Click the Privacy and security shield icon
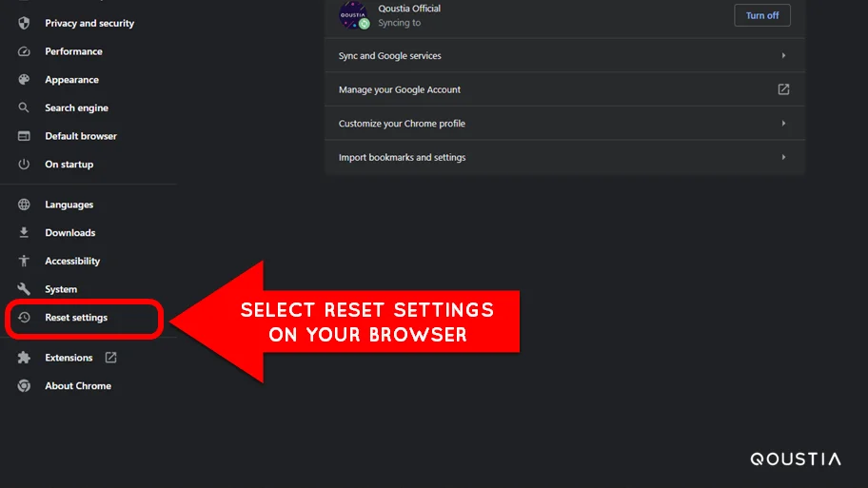 click(24, 23)
